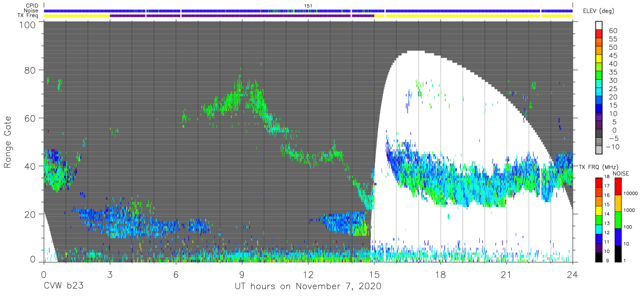Click the blue segment of NOISE color bar

coord(618,236)
